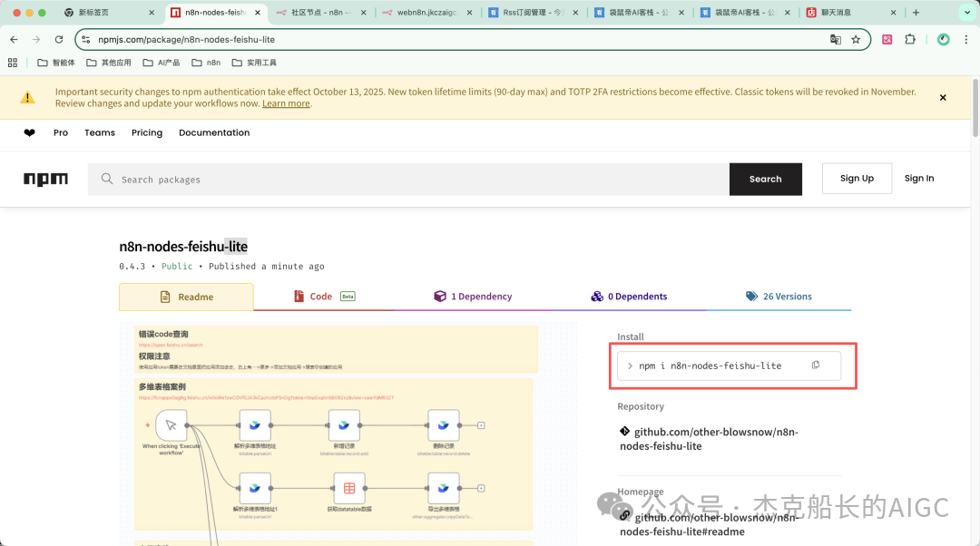Click the yellow warning triangle icon
The image size is (980, 546).
click(x=27, y=97)
